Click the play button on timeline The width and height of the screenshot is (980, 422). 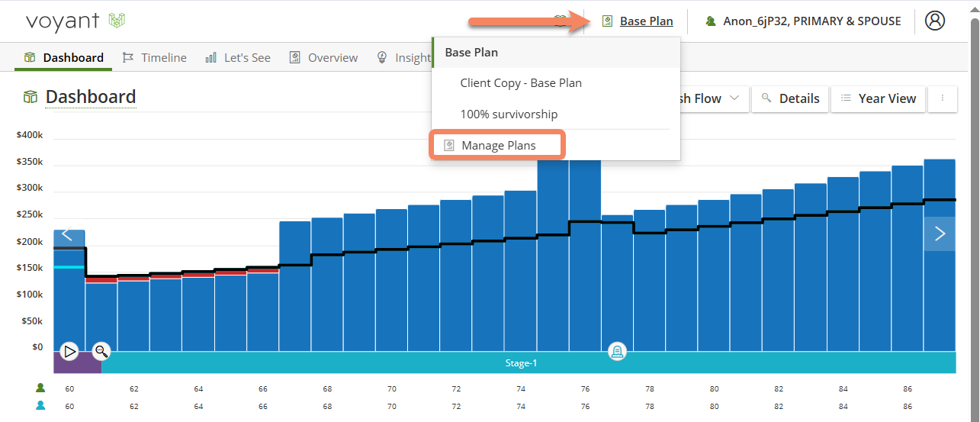[69, 351]
